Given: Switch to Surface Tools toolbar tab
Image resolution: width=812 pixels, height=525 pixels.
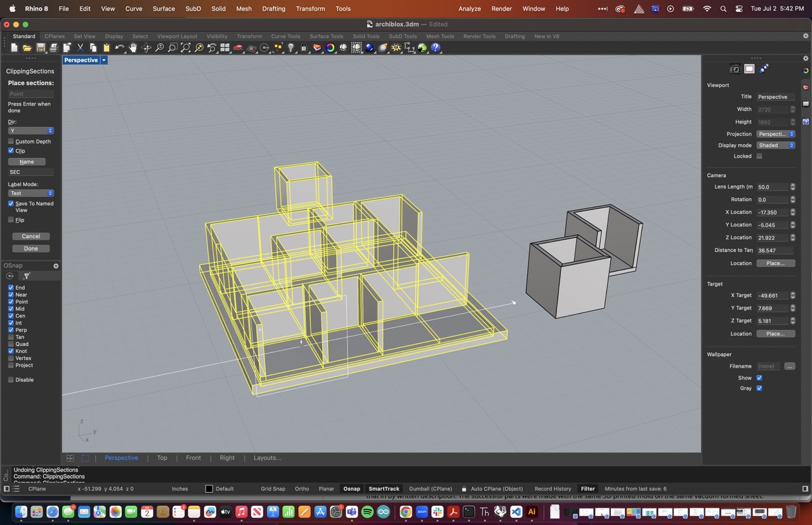Looking at the screenshot, I should [x=327, y=36].
